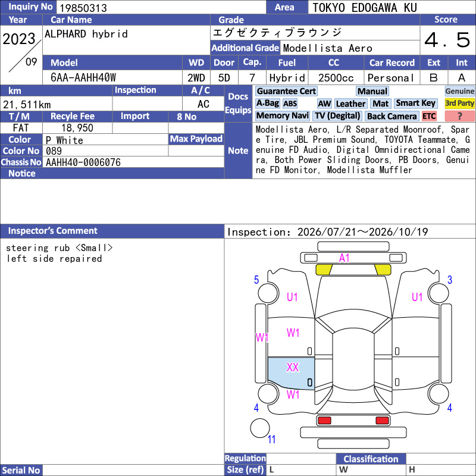The height and width of the screenshot is (476, 476).
Task: Click the Memory Navi tag
Action: pyautogui.click(x=282, y=115)
